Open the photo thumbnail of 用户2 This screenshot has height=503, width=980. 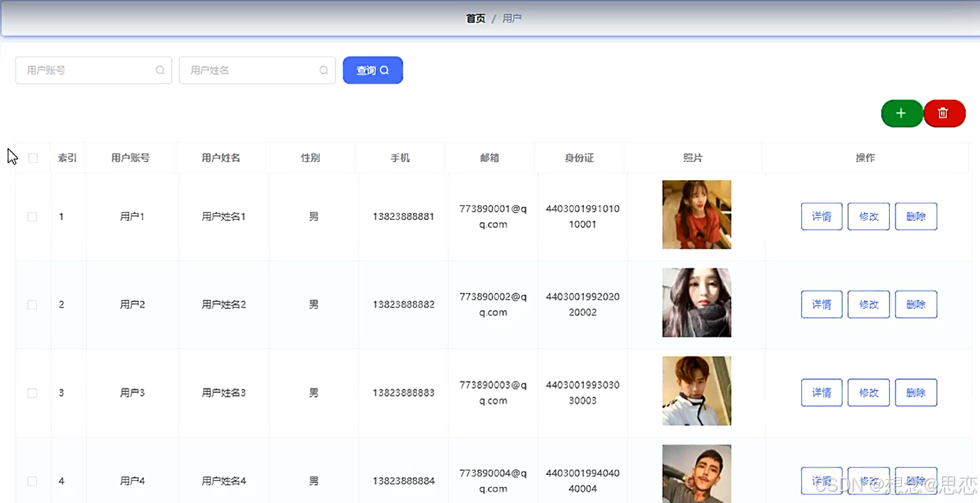pyautogui.click(x=696, y=302)
